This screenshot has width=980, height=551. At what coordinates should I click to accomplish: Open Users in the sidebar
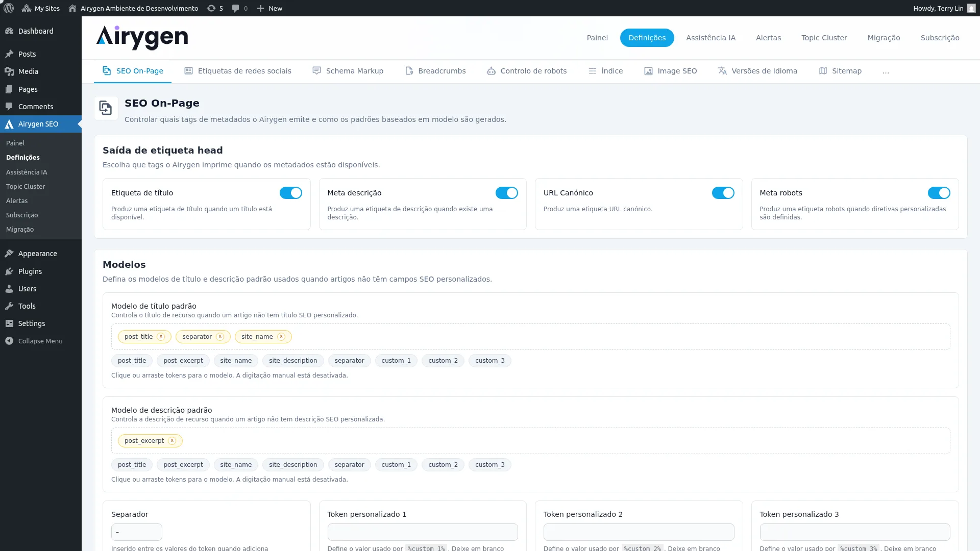[41, 289]
